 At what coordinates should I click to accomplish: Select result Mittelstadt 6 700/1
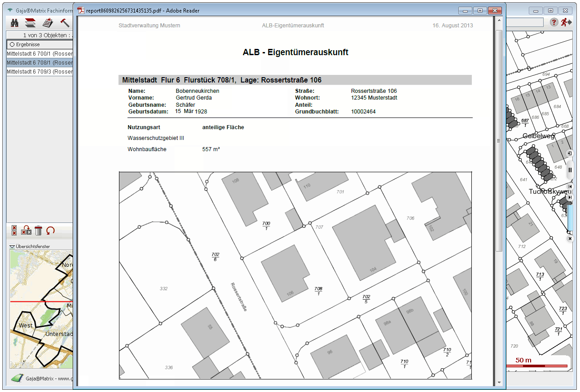tap(40, 54)
